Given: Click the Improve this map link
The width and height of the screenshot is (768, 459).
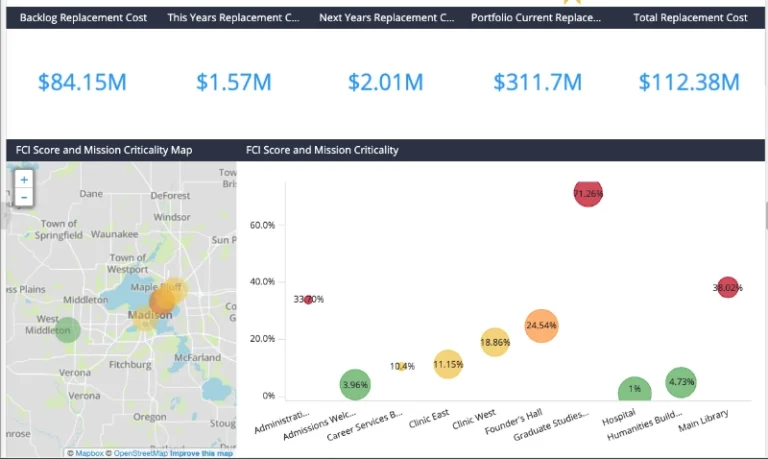Looking at the screenshot, I should point(201,453).
